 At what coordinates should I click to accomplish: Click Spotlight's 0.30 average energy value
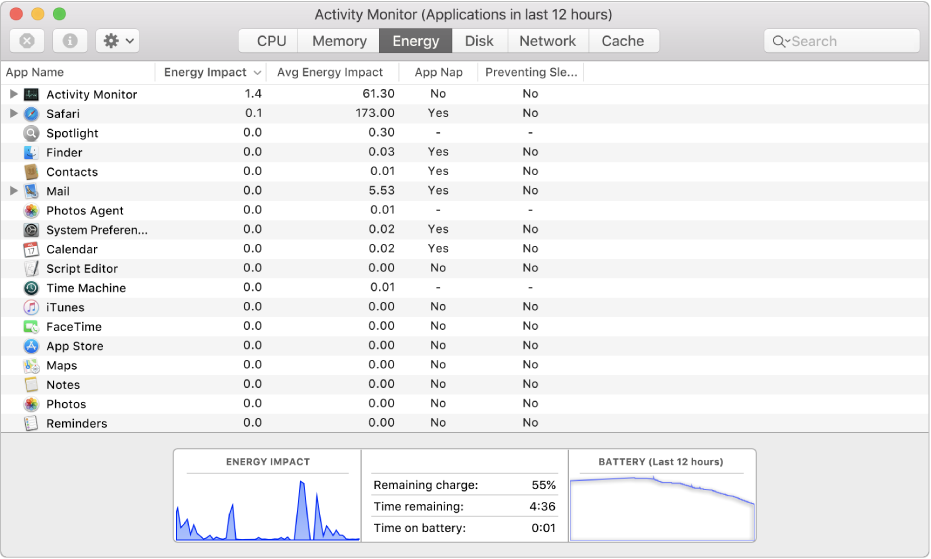[381, 132]
